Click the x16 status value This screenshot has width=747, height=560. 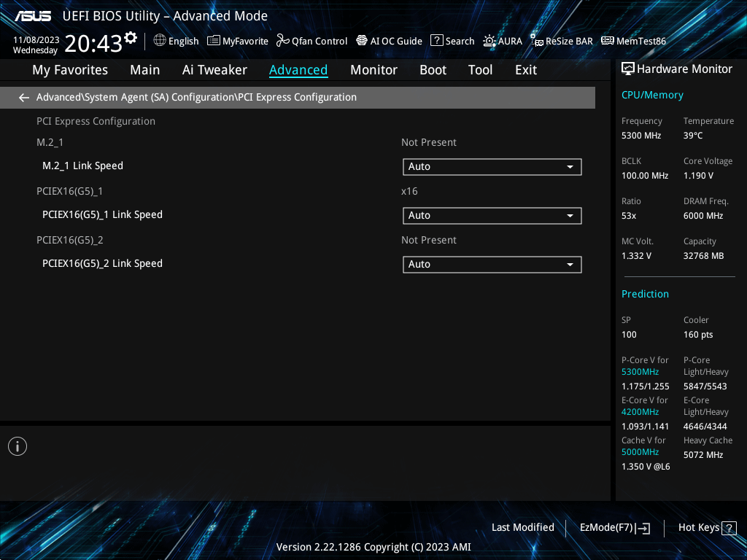click(x=409, y=192)
